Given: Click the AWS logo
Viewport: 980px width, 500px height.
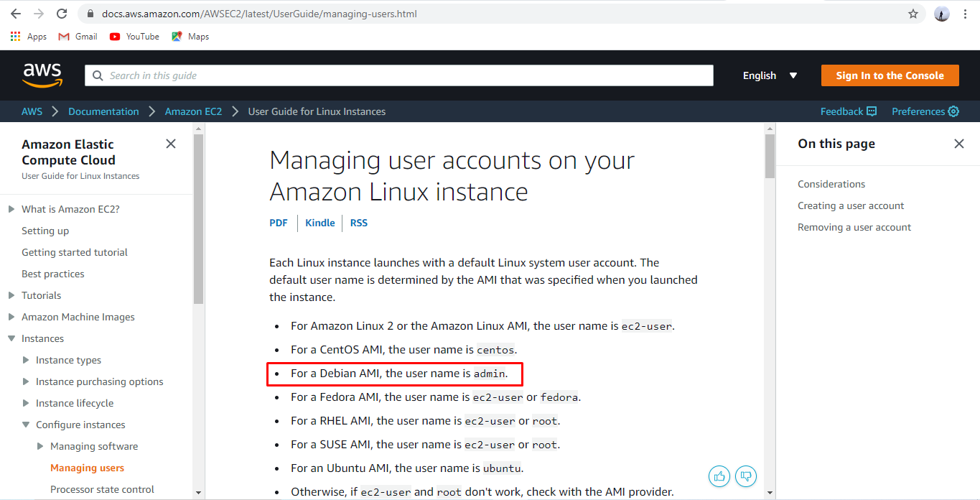Looking at the screenshot, I should tap(42, 75).
